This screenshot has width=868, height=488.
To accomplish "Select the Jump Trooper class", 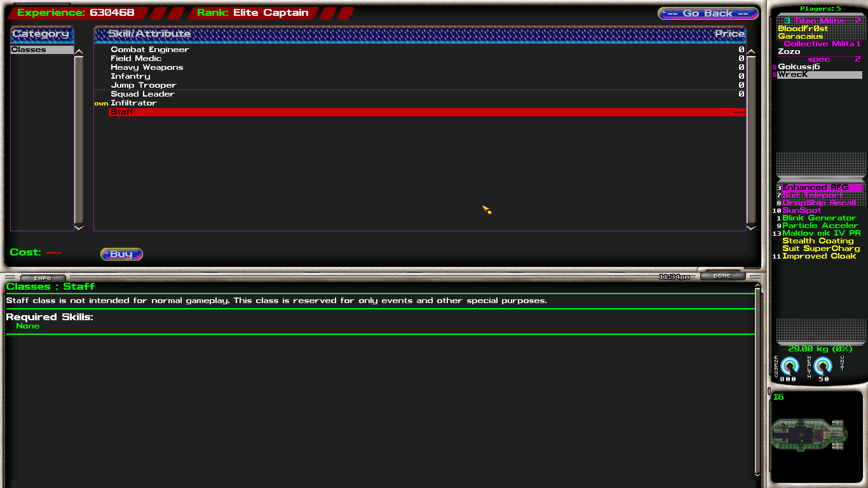I will coord(144,85).
